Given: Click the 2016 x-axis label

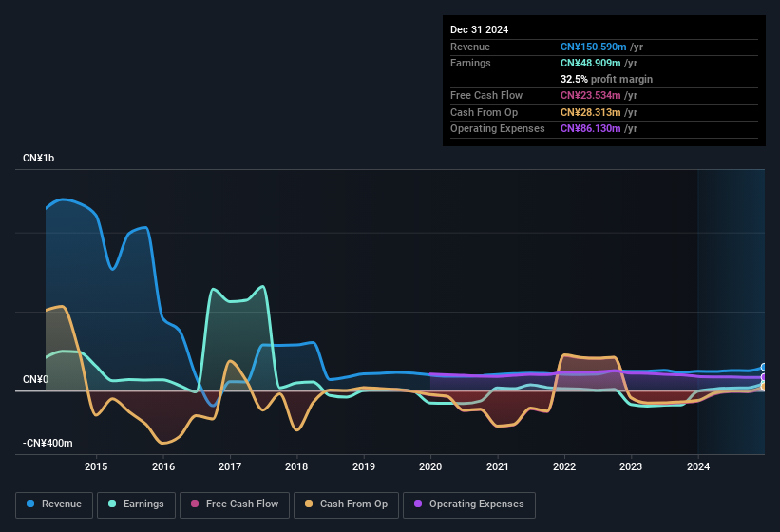Looking at the screenshot, I should point(163,466).
